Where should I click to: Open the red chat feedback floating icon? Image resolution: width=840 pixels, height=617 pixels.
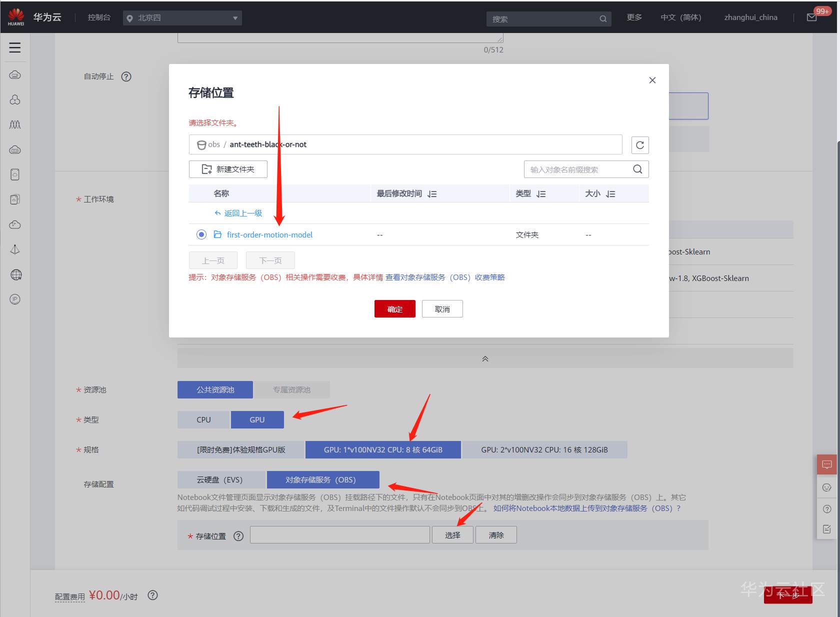(827, 464)
